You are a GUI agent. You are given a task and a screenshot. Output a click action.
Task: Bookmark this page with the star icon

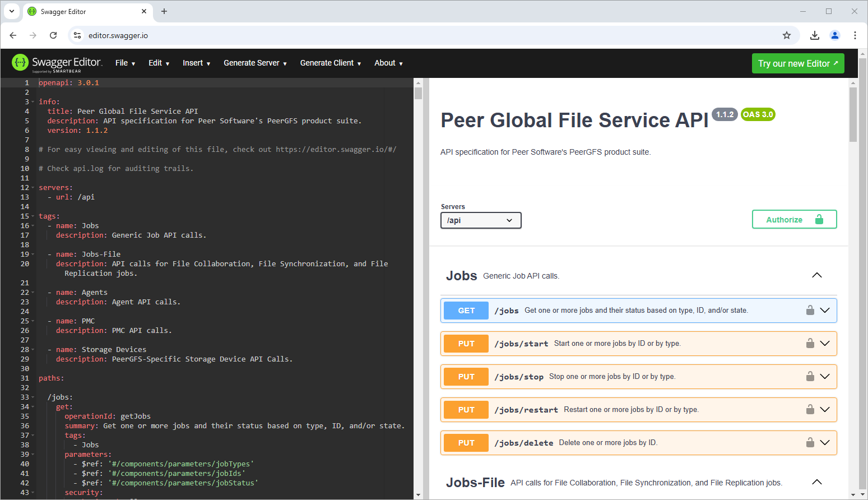(787, 35)
